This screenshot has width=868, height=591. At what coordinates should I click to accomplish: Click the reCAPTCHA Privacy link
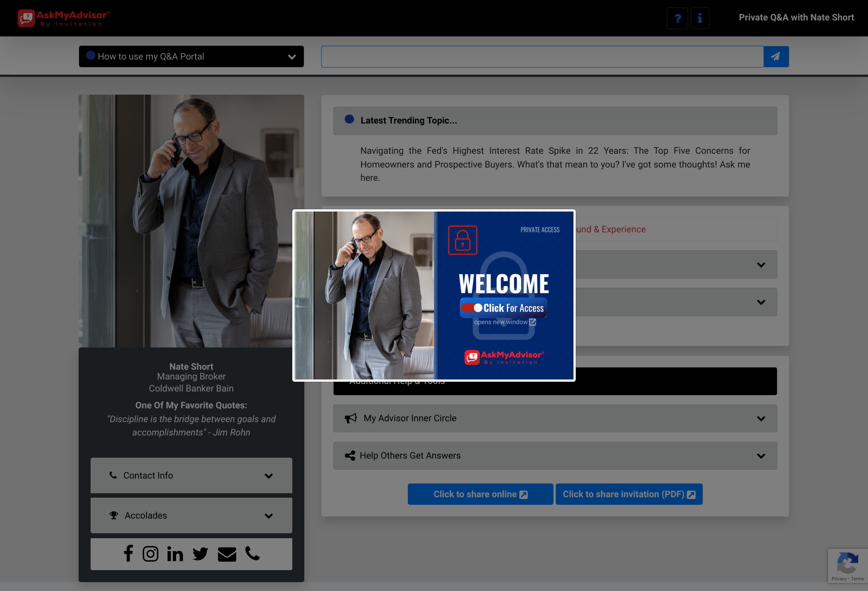point(839,579)
